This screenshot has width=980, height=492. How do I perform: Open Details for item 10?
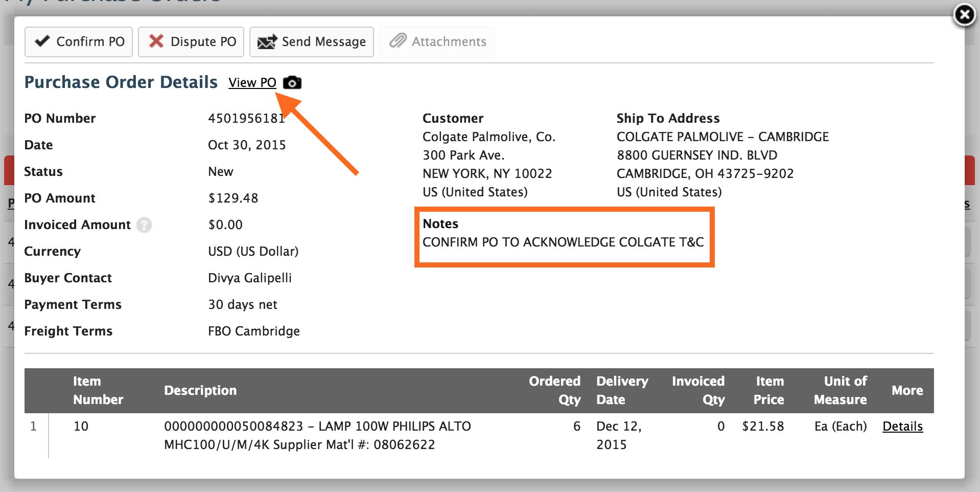(x=902, y=427)
